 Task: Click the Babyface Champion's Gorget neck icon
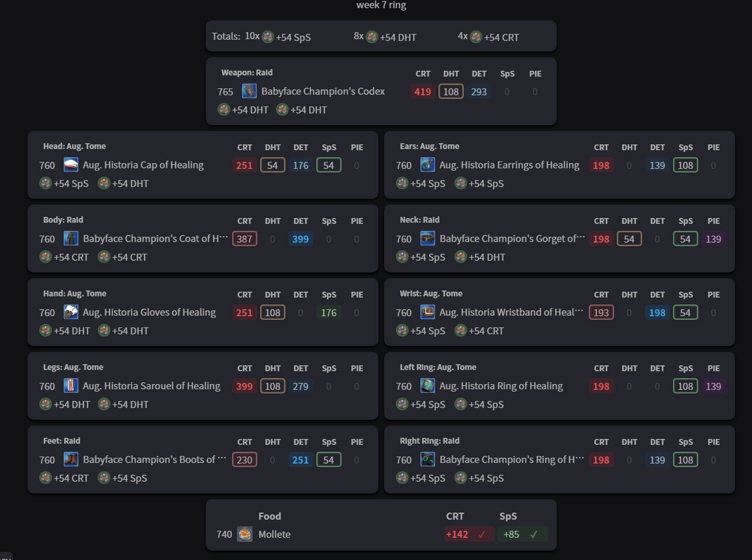[x=427, y=238]
